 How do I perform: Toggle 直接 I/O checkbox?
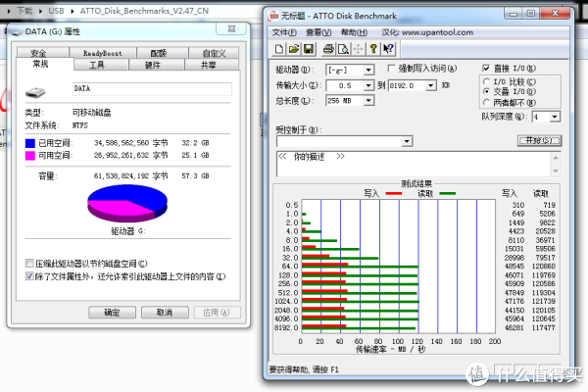pos(486,69)
